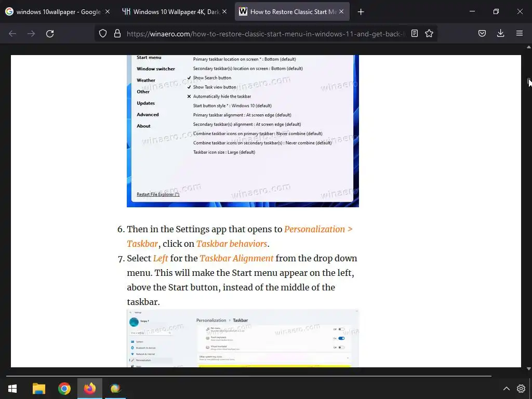Click 'Taskbar icon size : Large (default)' text
Image resolution: width=532 pixels, height=399 pixels.
tap(224, 152)
